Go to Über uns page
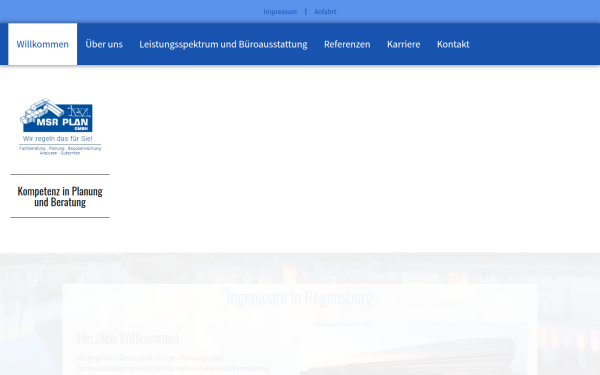The image size is (600, 375). [104, 44]
